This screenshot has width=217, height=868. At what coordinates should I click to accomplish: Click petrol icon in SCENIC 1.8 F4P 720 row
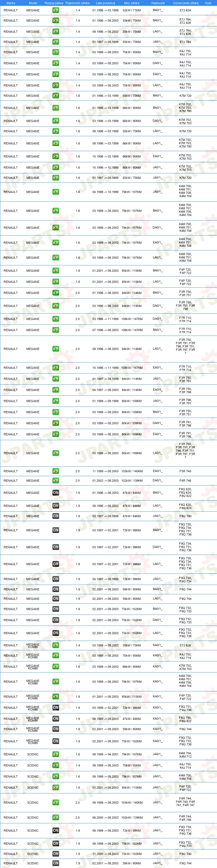[x=55, y=788]
